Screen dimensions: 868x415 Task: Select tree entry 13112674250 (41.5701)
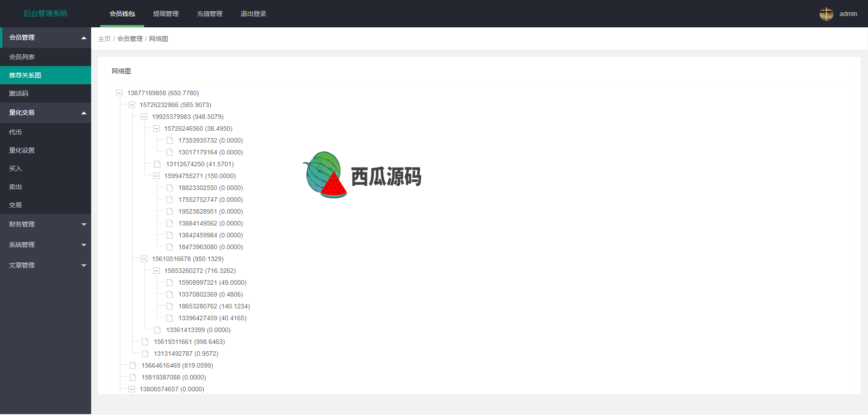(x=200, y=164)
